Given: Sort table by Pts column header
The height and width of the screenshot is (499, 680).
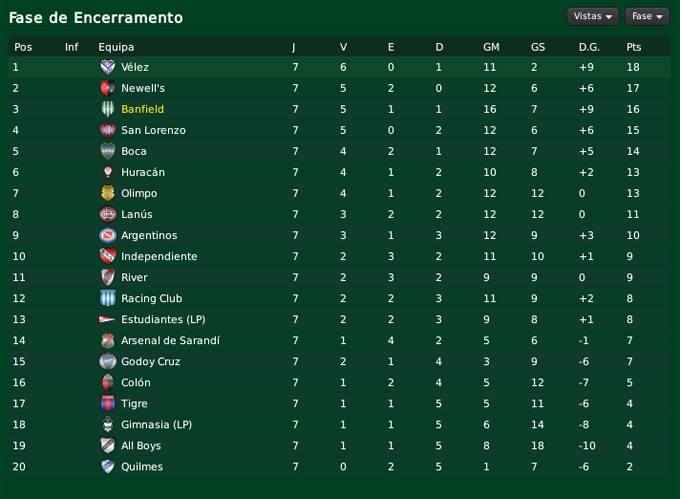Looking at the screenshot, I should [634, 47].
